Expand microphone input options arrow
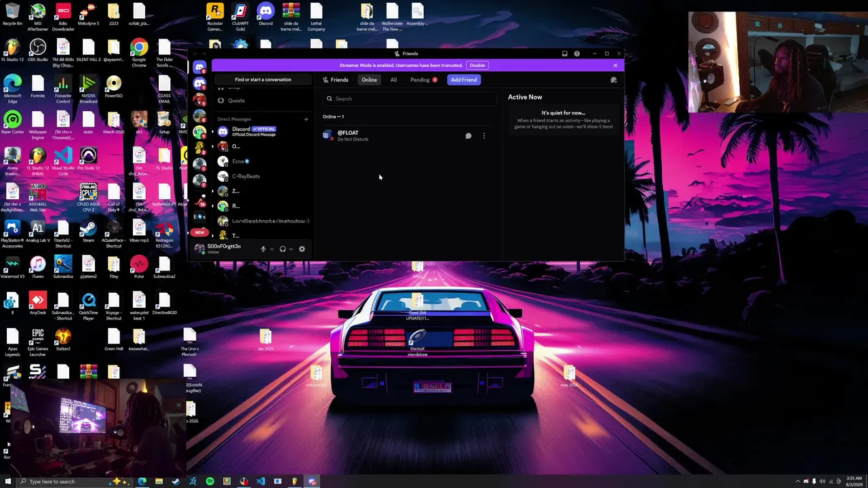 (x=272, y=249)
